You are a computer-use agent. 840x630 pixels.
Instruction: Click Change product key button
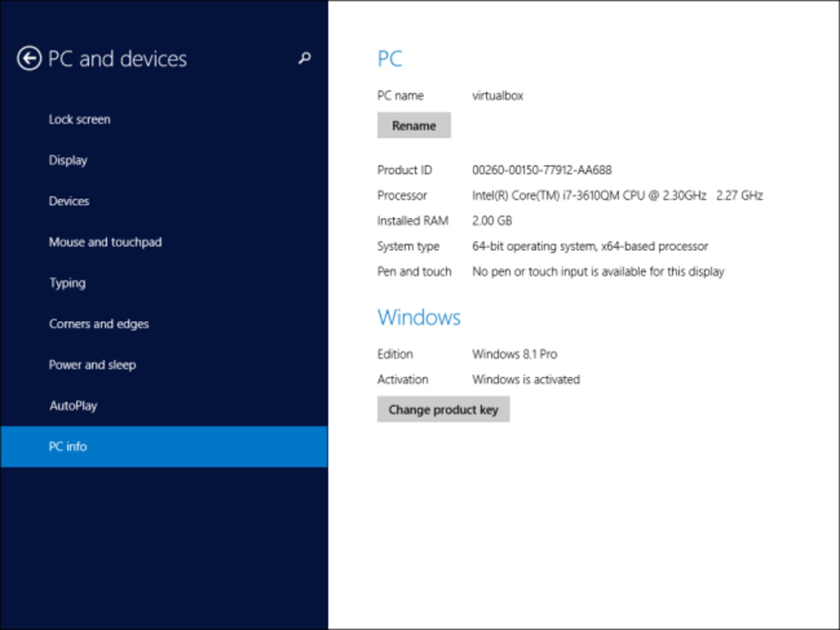(443, 410)
